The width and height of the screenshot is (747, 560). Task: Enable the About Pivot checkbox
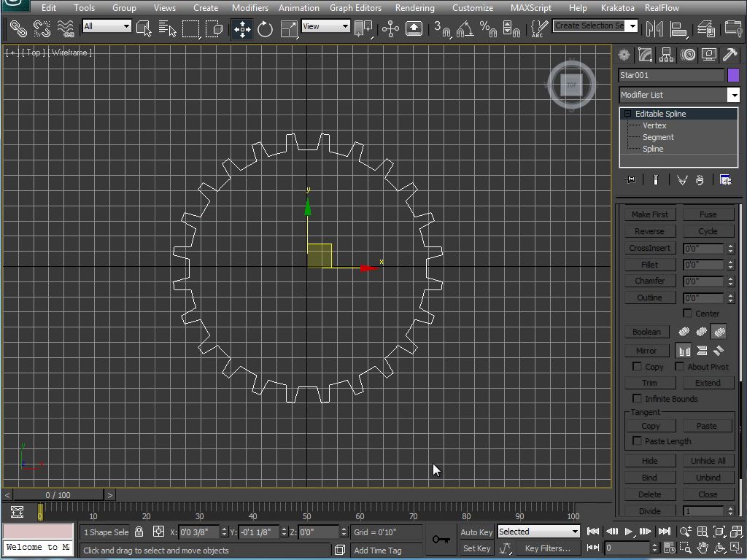click(679, 366)
